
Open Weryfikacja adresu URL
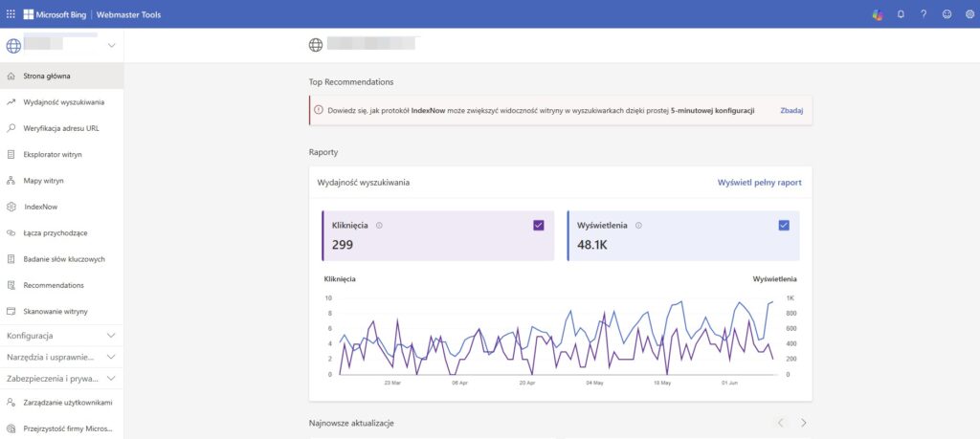[x=62, y=128]
